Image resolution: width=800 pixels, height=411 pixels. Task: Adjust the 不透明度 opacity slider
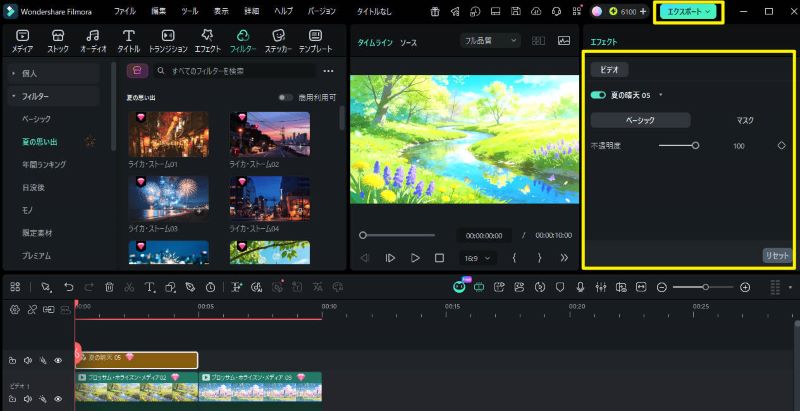point(679,146)
